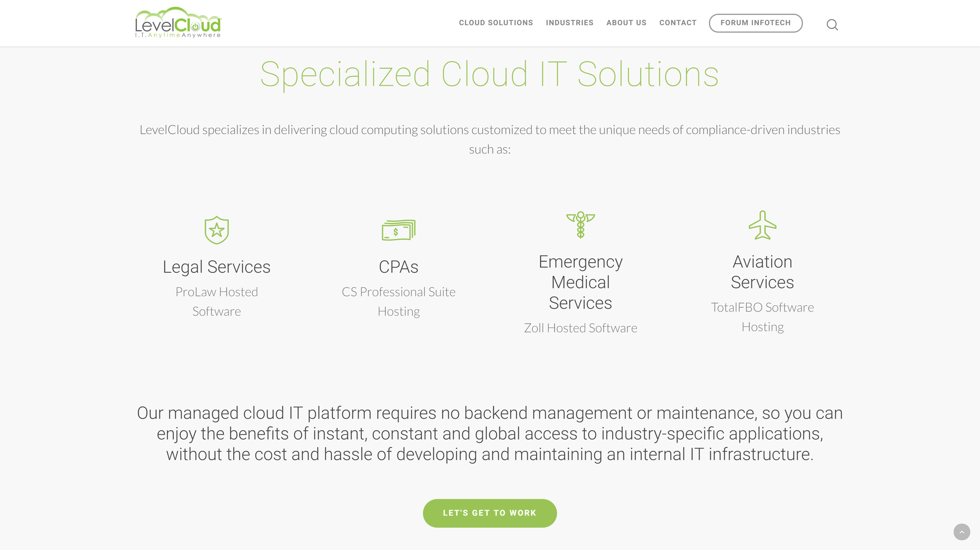The image size is (980, 550).
Task: Open the Aviation Services heading
Action: 763,272
